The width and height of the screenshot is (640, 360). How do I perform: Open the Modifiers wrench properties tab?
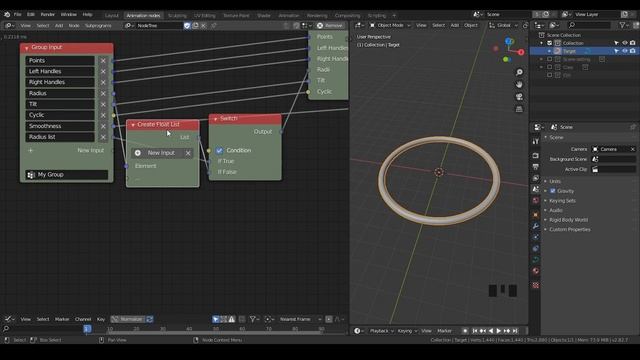pyautogui.click(x=536, y=226)
